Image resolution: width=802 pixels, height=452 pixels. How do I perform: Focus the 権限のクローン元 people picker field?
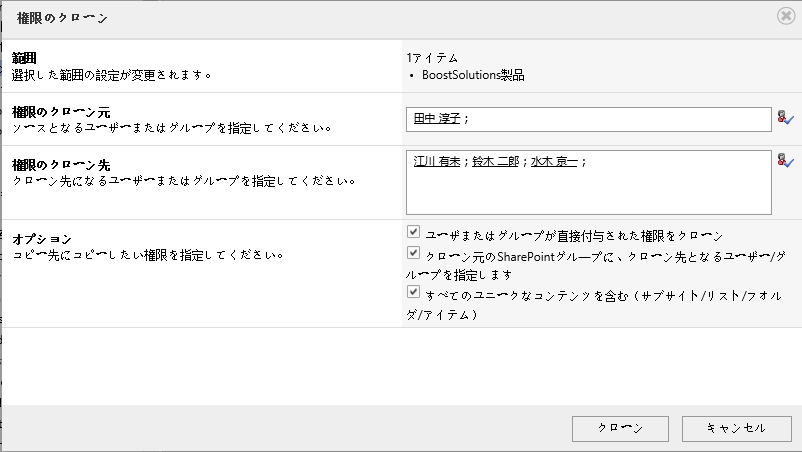pyautogui.click(x=589, y=119)
